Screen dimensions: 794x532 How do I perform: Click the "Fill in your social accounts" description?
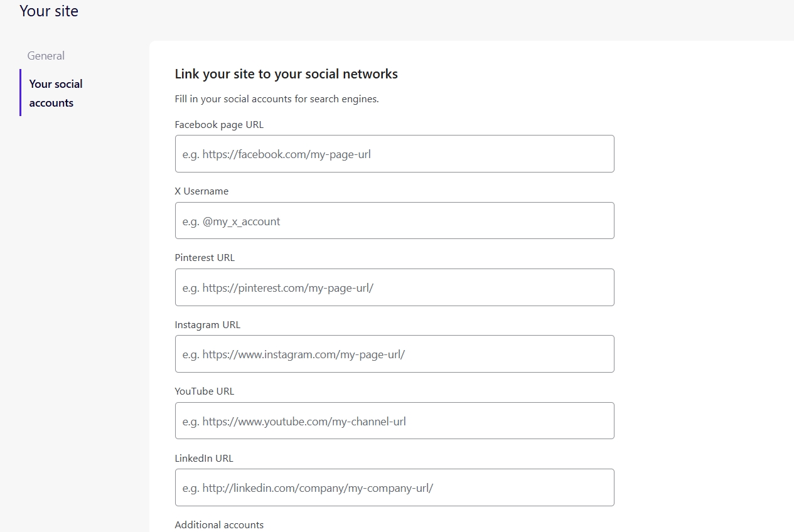(277, 99)
